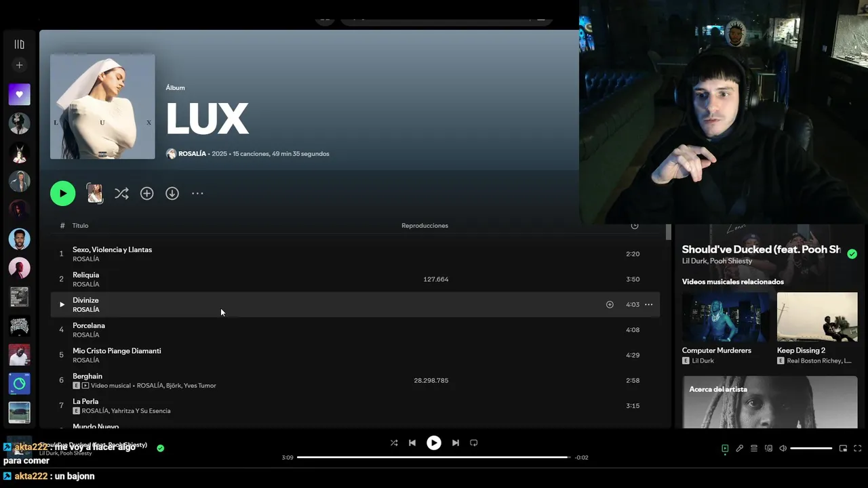Open Liked Songs heart playlist
This screenshot has width=868, height=488.
coord(19,94)
